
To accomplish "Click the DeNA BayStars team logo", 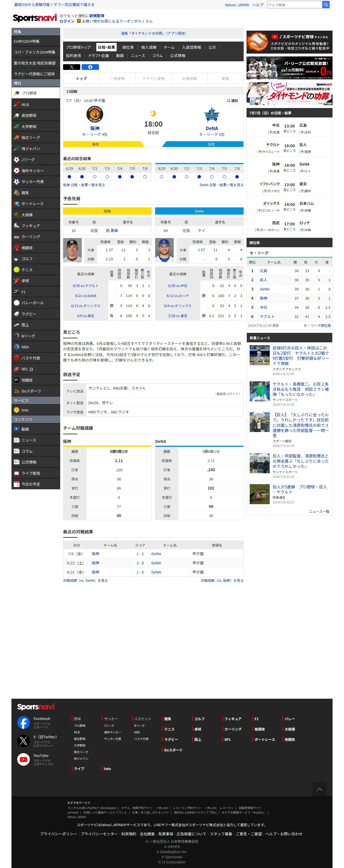I will pos(212,115).
